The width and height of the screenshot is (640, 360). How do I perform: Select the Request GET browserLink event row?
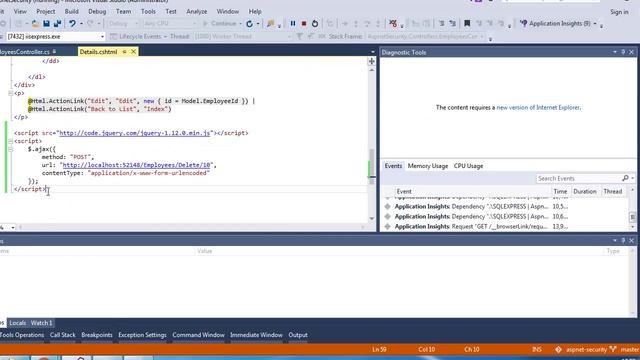(505, 227)
